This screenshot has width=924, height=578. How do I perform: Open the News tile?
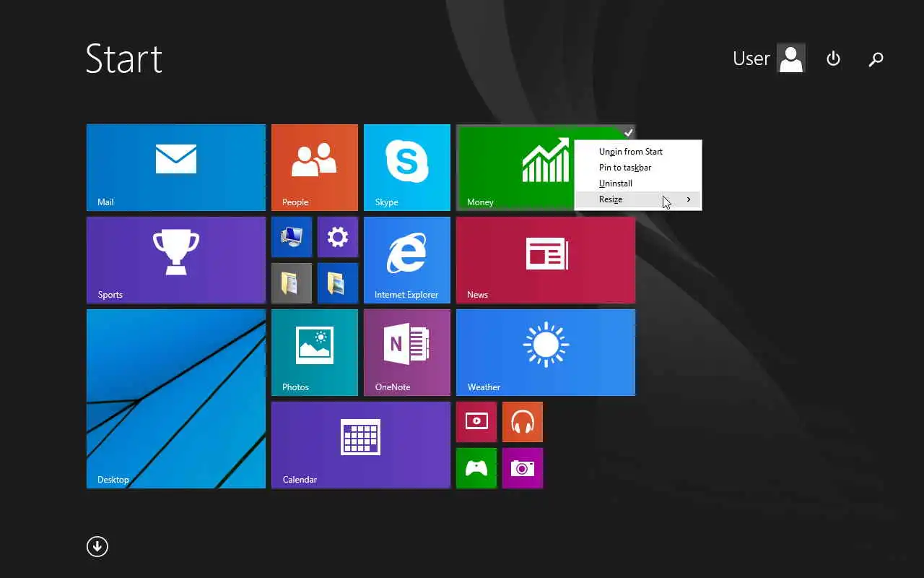546,260
